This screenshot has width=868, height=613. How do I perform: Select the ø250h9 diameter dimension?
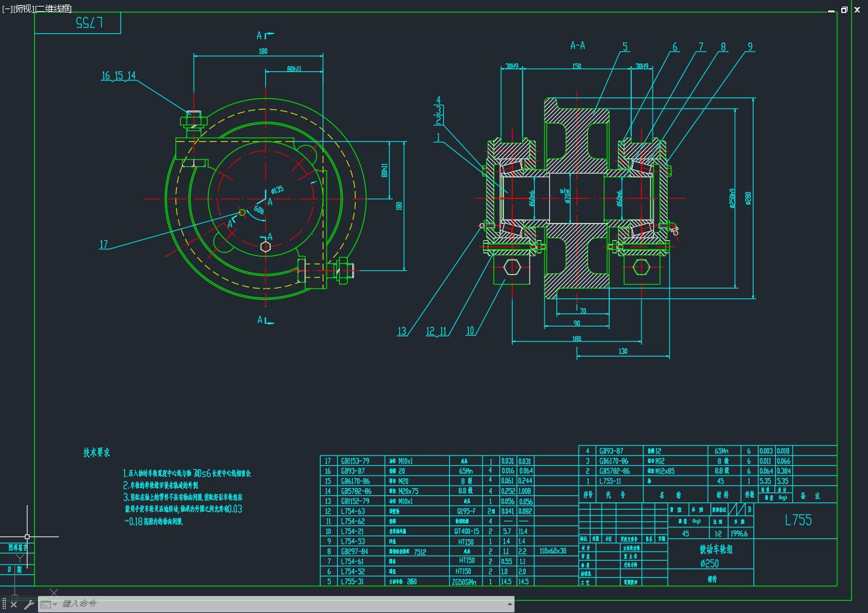[x=732, y=198]
